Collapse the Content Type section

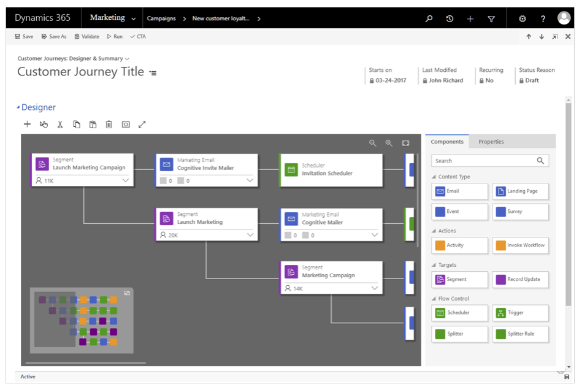click(434, 177)
